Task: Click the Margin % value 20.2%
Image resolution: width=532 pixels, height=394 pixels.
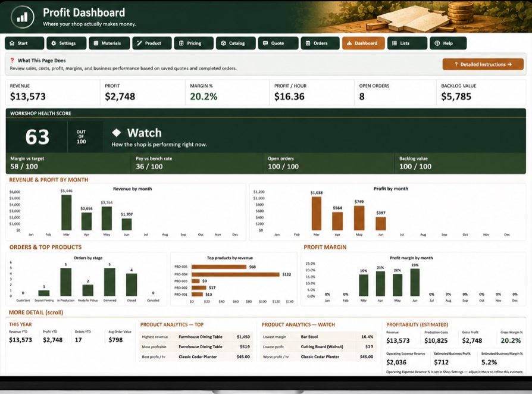Action: [204, 97]
